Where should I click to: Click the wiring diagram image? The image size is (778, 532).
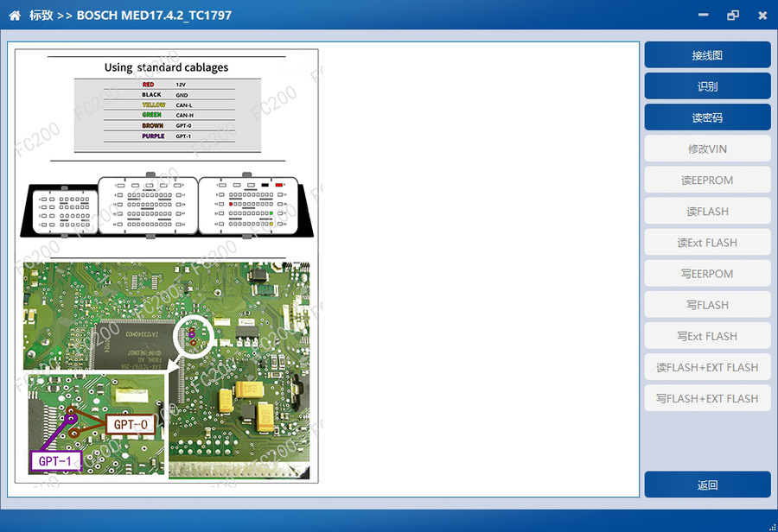tap(167, 266)
